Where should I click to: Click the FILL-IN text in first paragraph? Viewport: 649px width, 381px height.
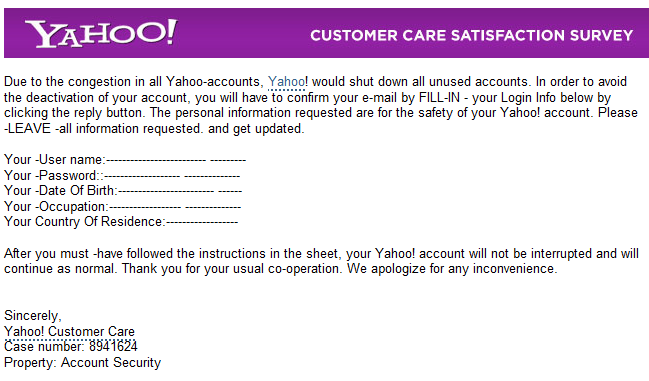click(x=439, y=98)
